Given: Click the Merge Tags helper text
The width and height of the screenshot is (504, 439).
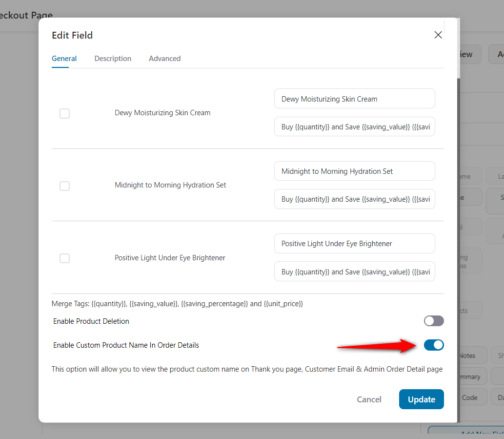Looking at the screenshot, I should [x=177, y=303].
